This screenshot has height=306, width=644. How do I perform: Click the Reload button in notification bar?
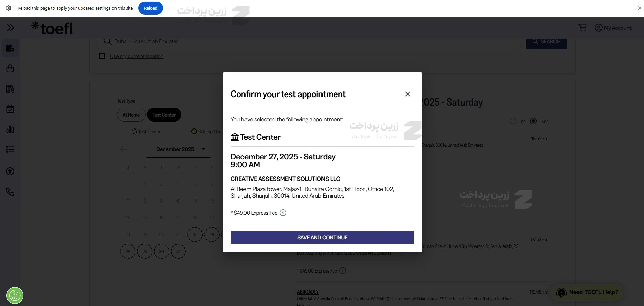(151, 8)
